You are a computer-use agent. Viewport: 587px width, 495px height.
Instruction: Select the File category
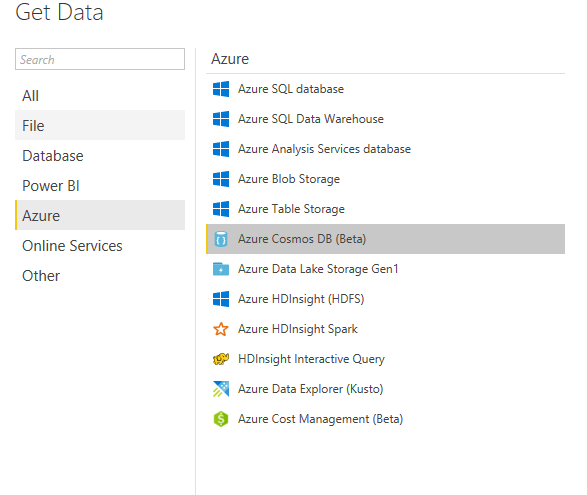click(100, 125)
